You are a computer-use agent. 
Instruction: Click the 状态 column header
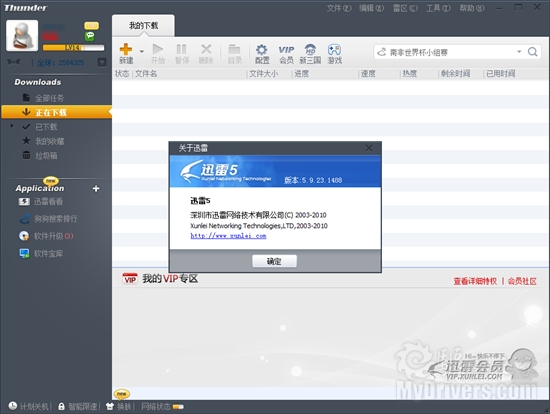[x=122, y=74]
